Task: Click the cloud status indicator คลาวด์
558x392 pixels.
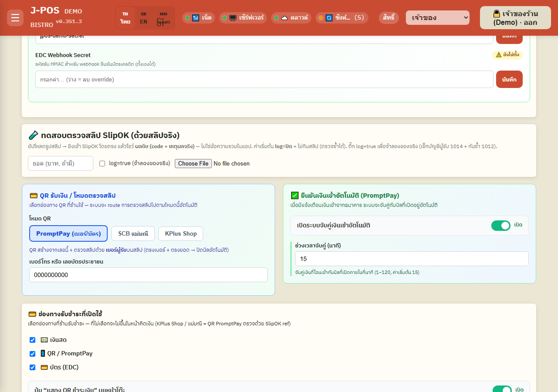Action: [291, 18]
